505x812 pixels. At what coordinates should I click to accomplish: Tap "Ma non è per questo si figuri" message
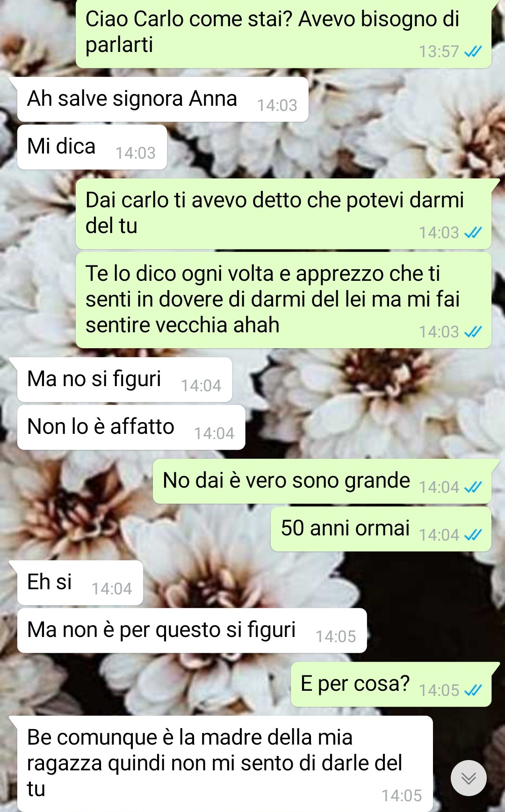pos(192,630)
